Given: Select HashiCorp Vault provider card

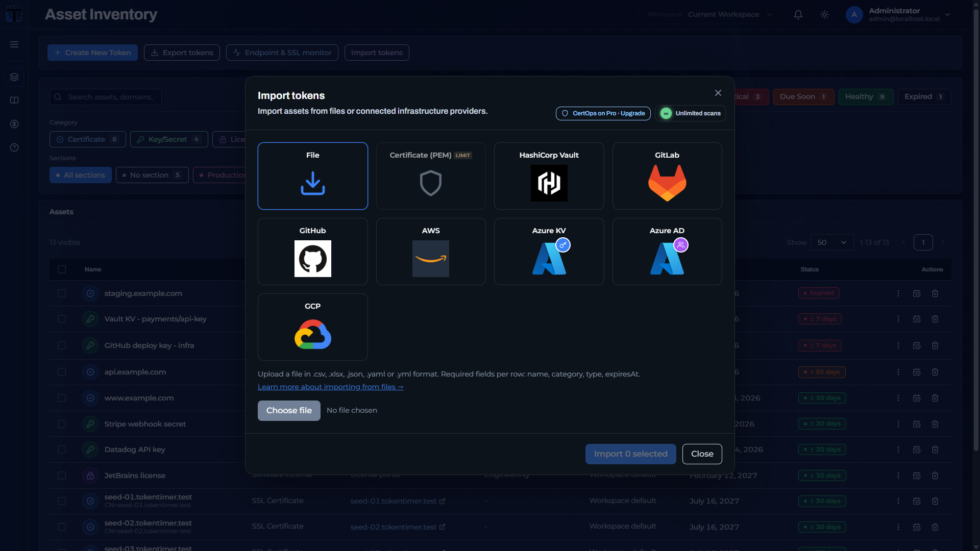Looking at the screenshot, I should (549, 176).
